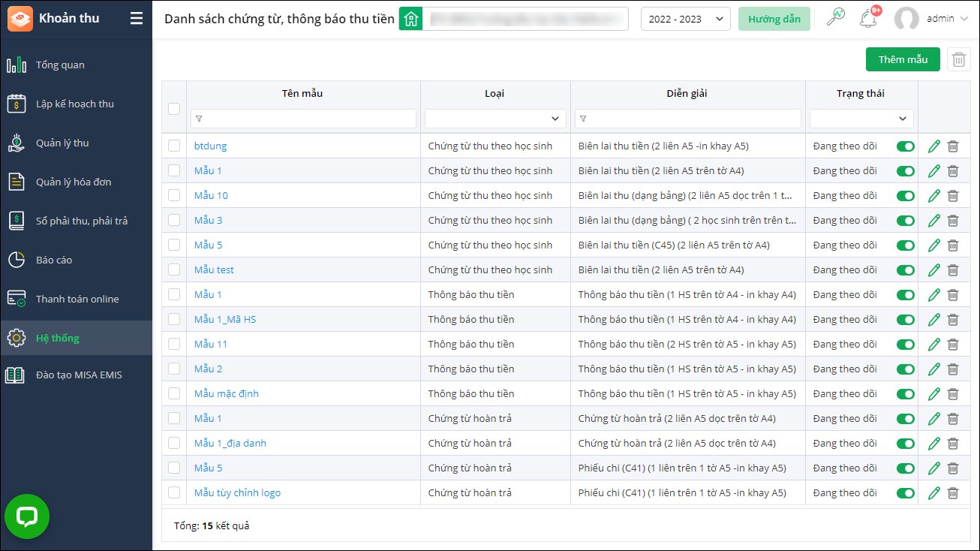This screenshot has height=551, width=980.
Task: Click the pencil icon for Mẫu 3
Action: tap(934, 221)
